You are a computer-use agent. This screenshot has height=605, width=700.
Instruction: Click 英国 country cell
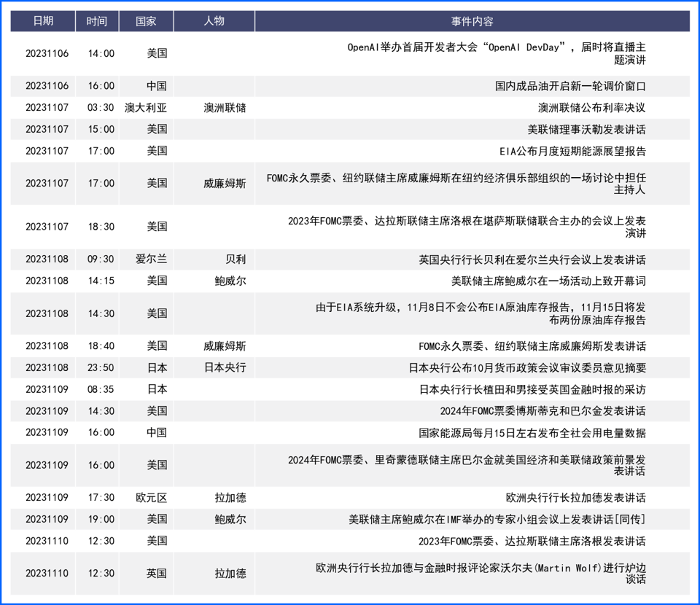click(x=157, y=574)
